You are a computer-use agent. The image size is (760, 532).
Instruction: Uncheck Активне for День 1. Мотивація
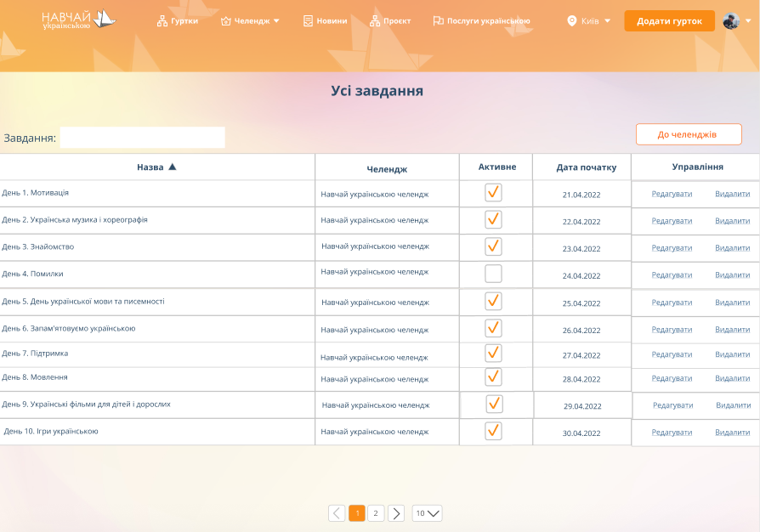point(493,192)
